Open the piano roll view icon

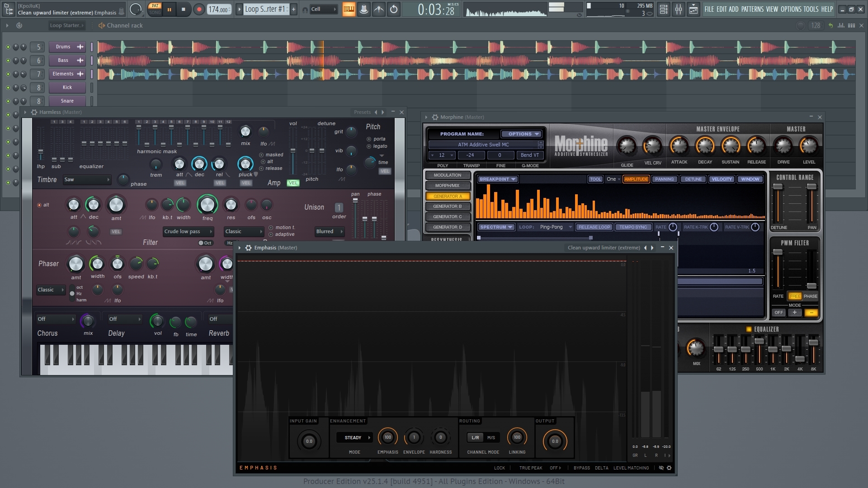(693, 9)
